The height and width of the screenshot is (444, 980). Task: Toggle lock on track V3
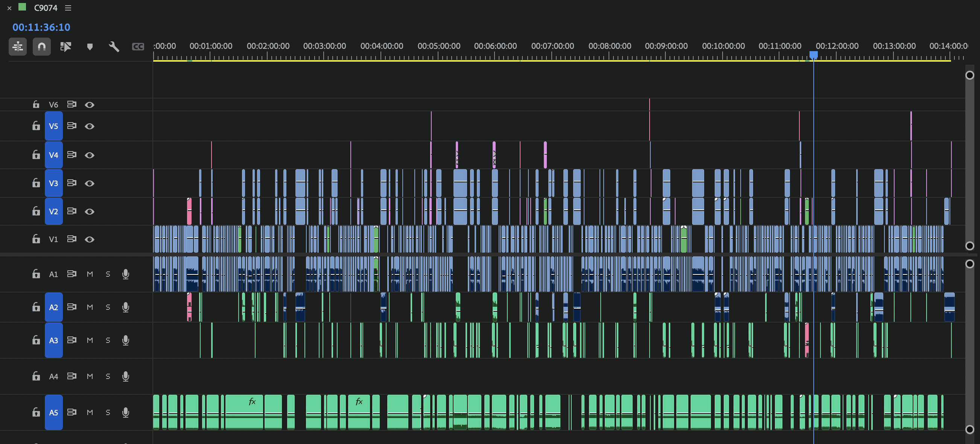pos(36,183)
